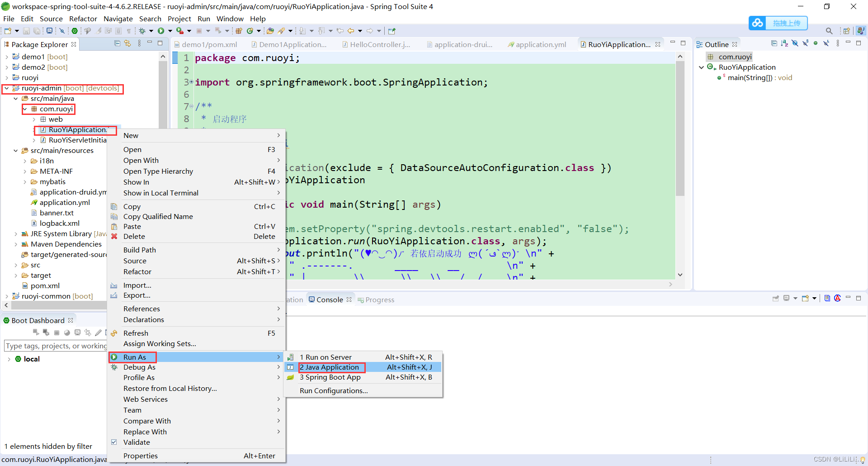The height and width of the screenshot is (466, 868).
Task: Click the Open Type folder toolbar icon
Action: coord(270,31)
